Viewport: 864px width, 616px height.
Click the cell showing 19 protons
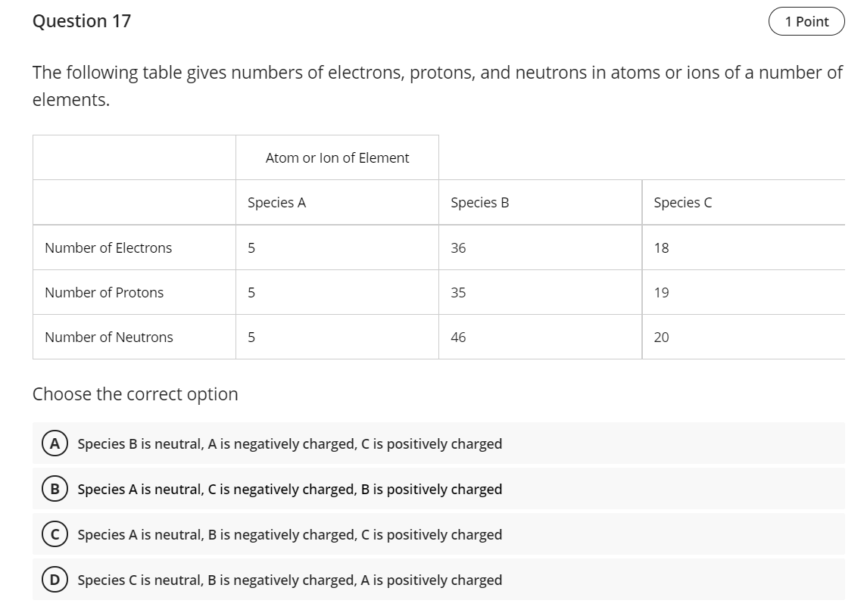pos(661,293)
